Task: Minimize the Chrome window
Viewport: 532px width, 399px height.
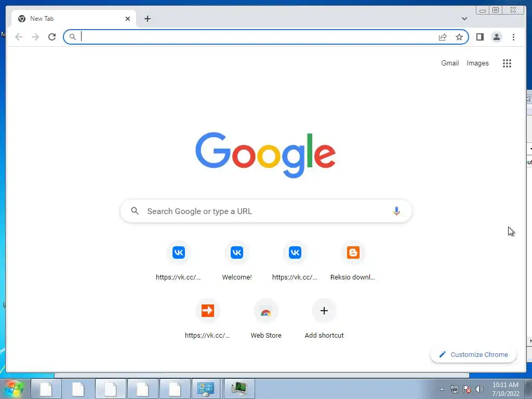Action: click(483, 10)
